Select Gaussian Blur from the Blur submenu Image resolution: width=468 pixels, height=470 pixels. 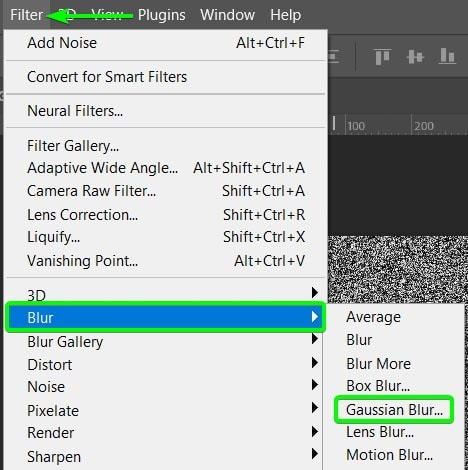pyautogui.click(x=394, y=410)
